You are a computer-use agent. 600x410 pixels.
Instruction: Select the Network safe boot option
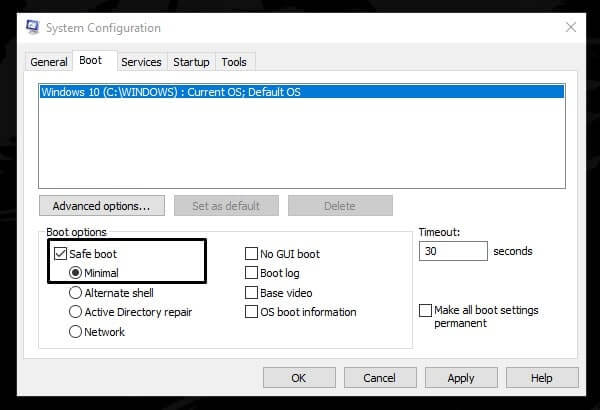(x=75, y=331)
